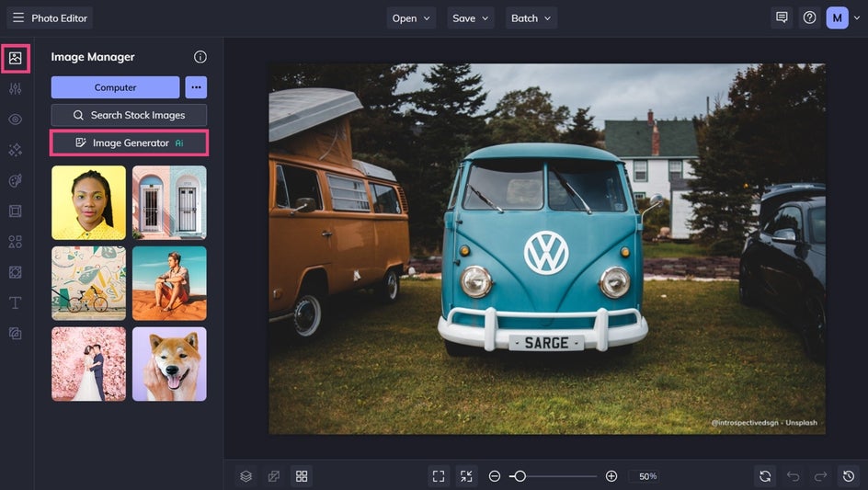Open the feedback comment icon
Screen dimensions: 868x490
point(782,17)
